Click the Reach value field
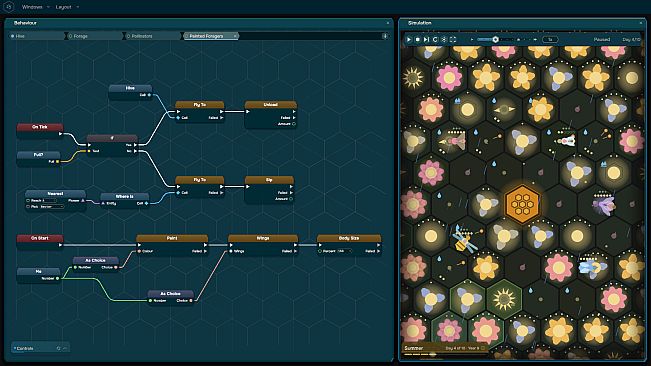This screenshot has width=651, height=366. (x=49, y=200)
